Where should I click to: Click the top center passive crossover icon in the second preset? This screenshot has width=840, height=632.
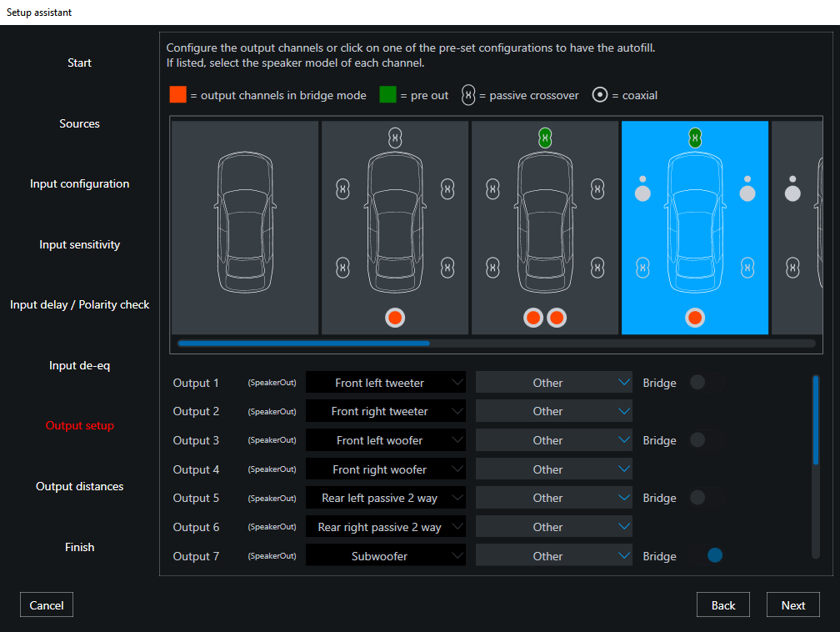pyautogui.click(x=395, y=138)
